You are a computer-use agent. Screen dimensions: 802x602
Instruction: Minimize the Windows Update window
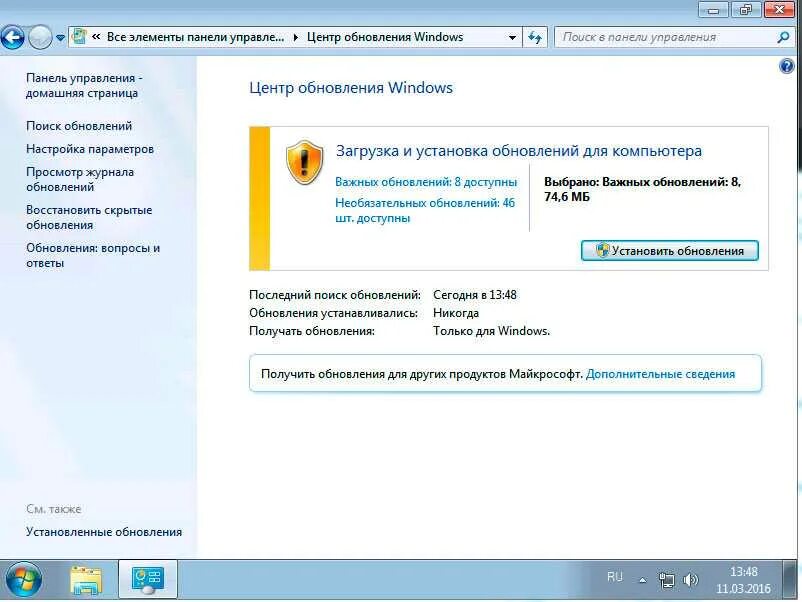tap(713, 10)
